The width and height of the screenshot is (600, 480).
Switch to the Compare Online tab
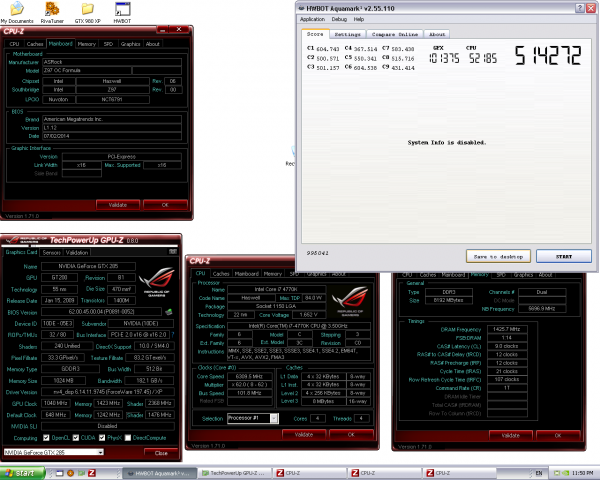[395, 34]
